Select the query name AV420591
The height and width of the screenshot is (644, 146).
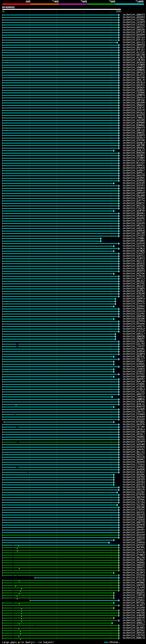click(8, 8)
